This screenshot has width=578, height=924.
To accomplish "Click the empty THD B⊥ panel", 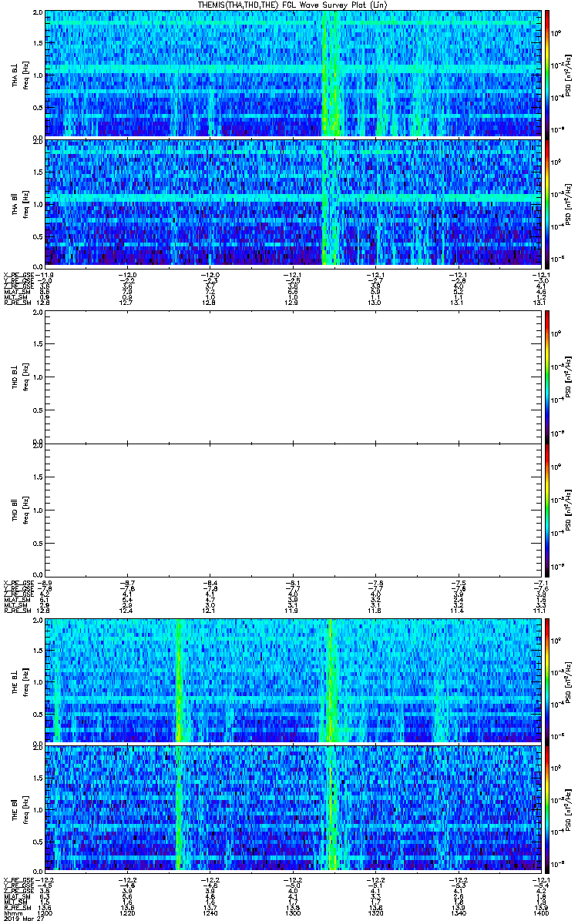I will tap(292, 377).
